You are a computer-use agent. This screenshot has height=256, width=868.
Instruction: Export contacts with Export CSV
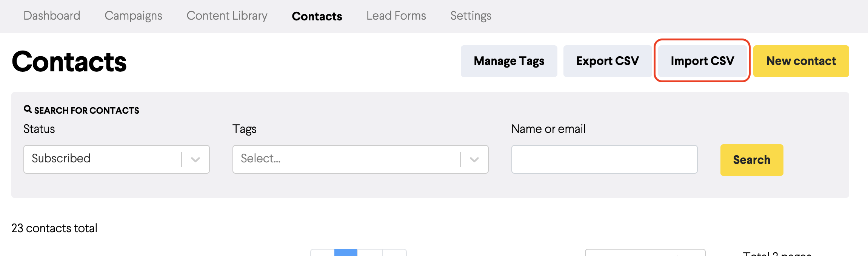[x=607, y=61]
